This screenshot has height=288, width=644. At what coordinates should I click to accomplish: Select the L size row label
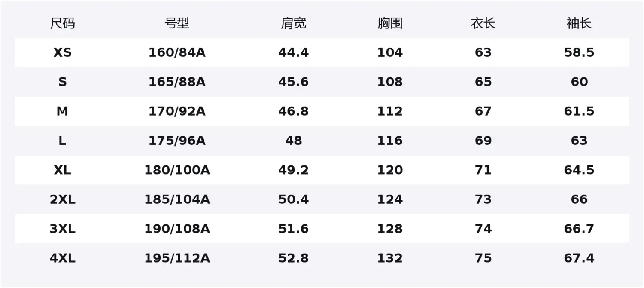coord(62,141)
